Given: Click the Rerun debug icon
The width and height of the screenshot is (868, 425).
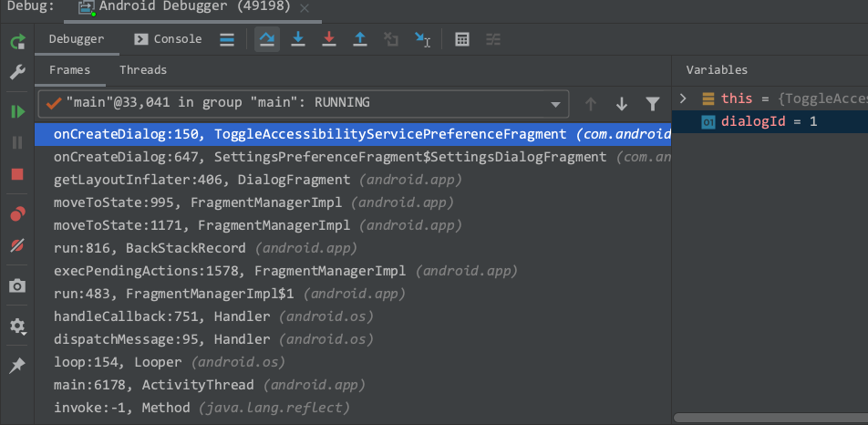Looking at the screenshot, I should [x=17, y=42].
